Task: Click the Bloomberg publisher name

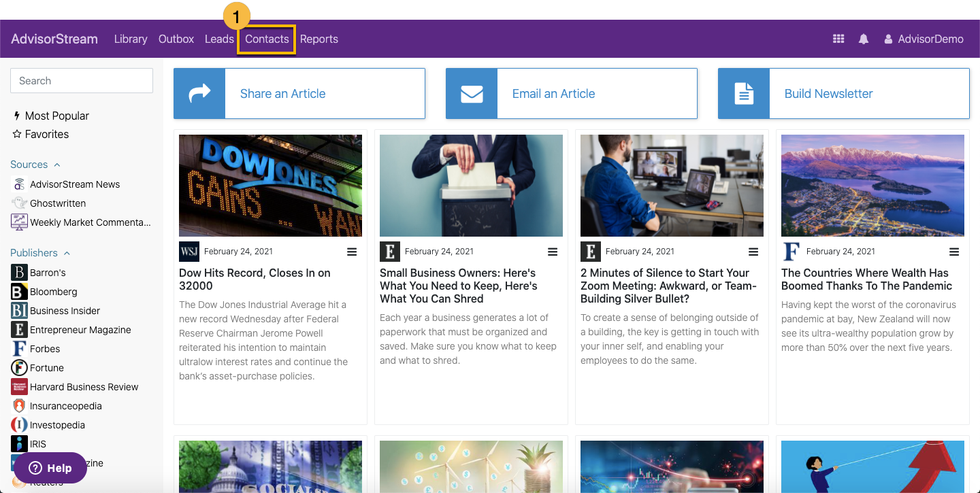Action: pyautogui.click(x=54, y=292)
